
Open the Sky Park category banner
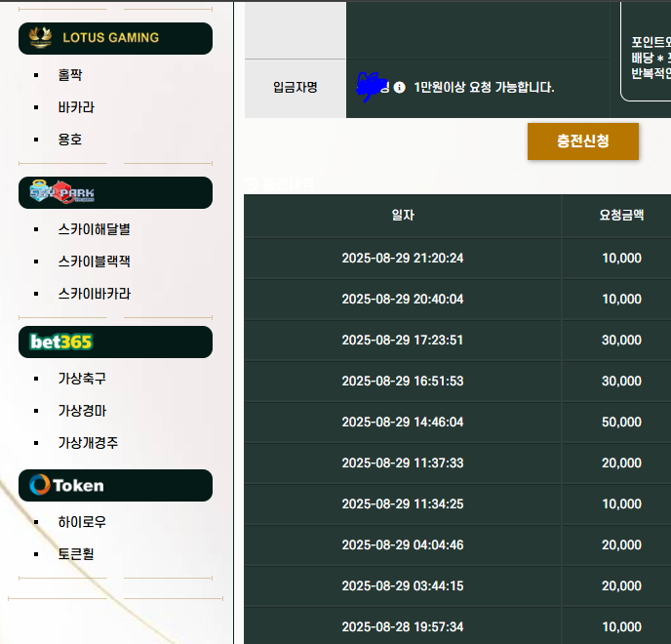coord(115,192)
